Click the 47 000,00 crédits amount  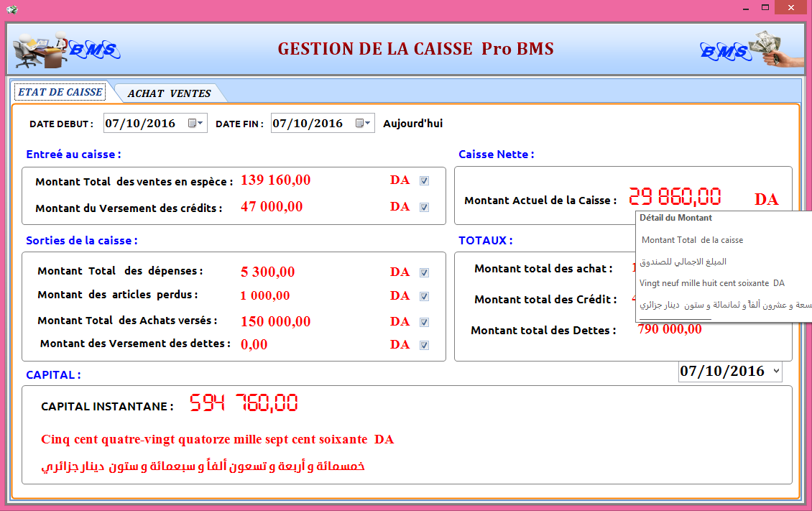click(272, 206)
